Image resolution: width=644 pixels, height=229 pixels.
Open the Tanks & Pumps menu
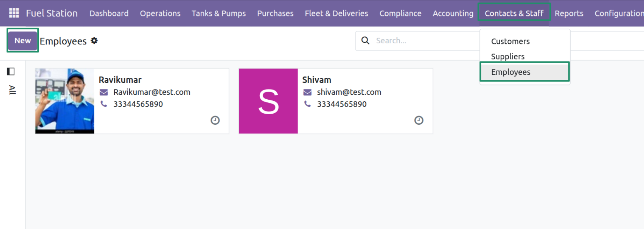coord(219,13)
